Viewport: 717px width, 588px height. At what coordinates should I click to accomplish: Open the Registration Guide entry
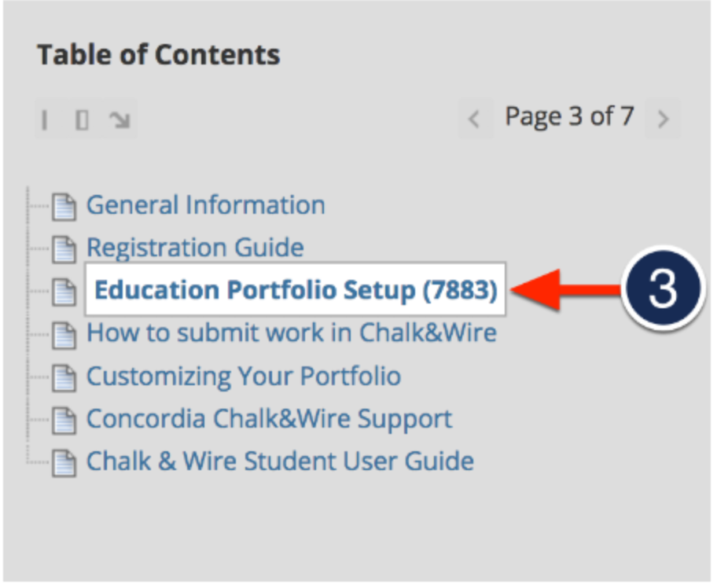(195, 247)
